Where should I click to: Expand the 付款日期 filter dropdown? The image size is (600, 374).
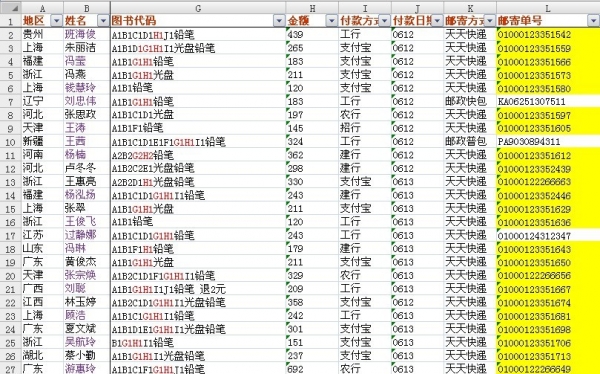(x=437, y=21)
